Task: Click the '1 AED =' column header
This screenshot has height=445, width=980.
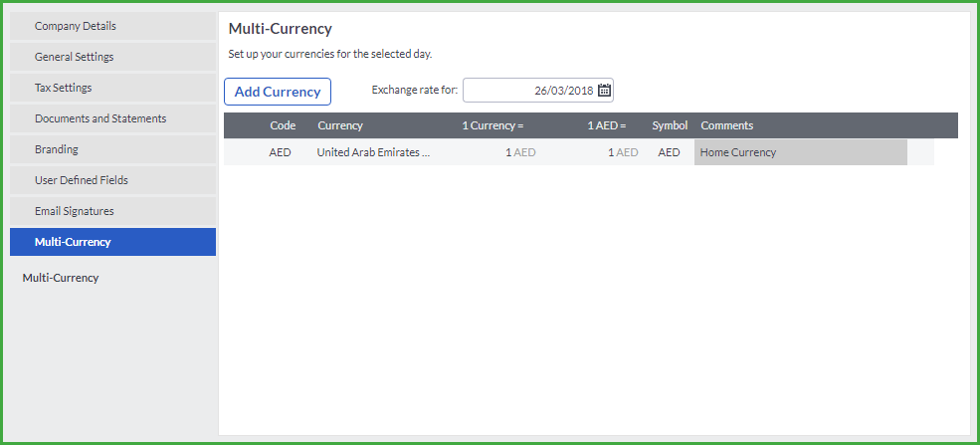Action: click(607, 125)
